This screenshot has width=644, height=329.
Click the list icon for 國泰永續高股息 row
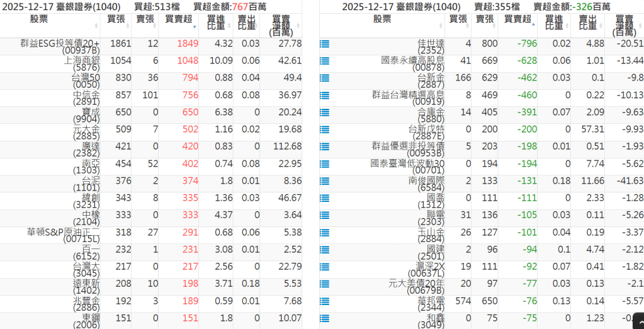click(x=324, y=61)
